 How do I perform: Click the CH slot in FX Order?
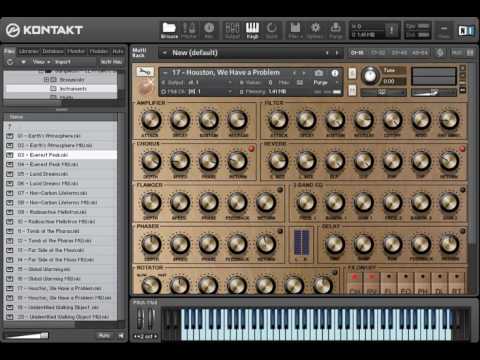coord(355,283)
